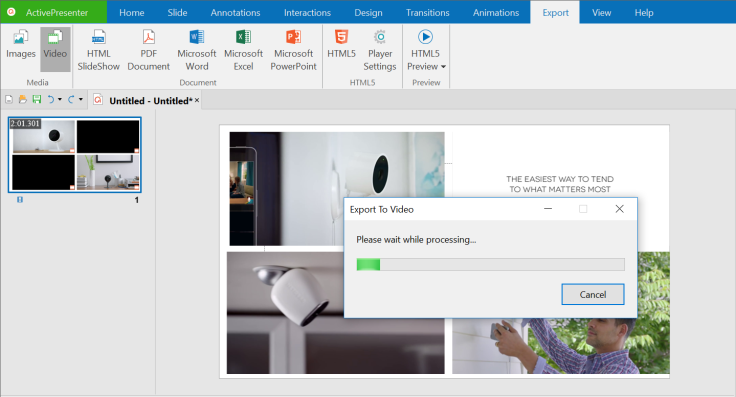Screen dimensions: 736x397
Task: Click 'Please wait while processing...' text
Action: (416, 239)
